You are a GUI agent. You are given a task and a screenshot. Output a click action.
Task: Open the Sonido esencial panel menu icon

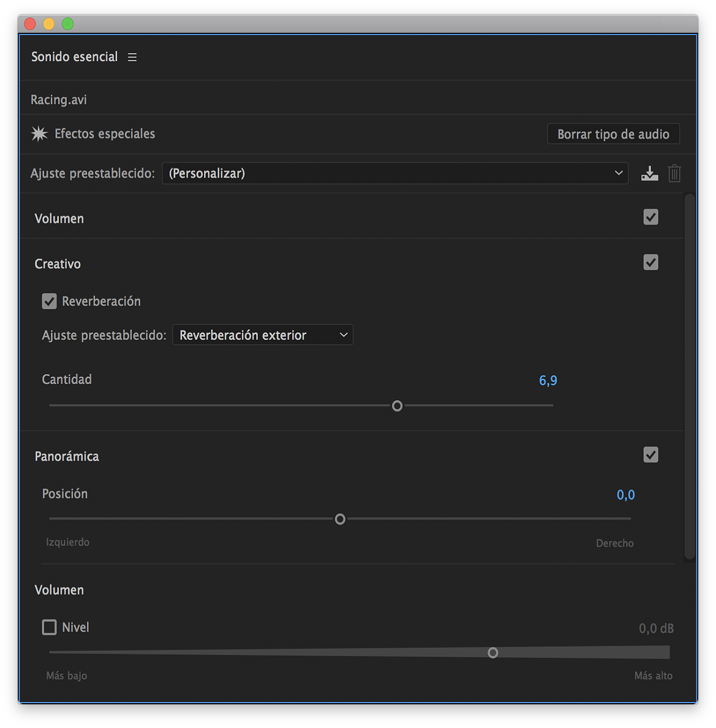pos(132,57)
